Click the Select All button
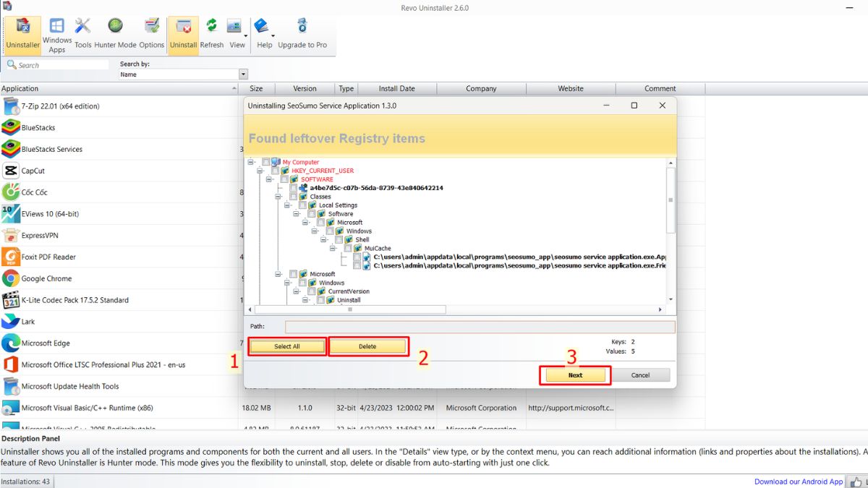 click(x=287, y=346)
